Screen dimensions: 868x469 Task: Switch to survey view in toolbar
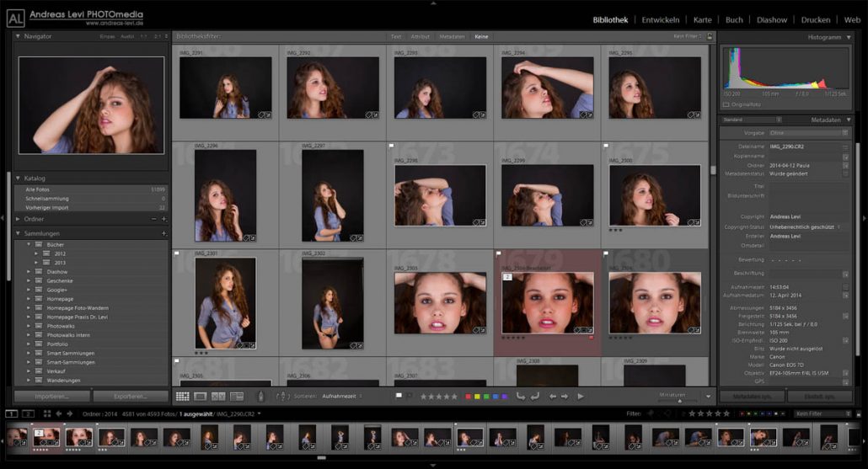click(236, 397)
